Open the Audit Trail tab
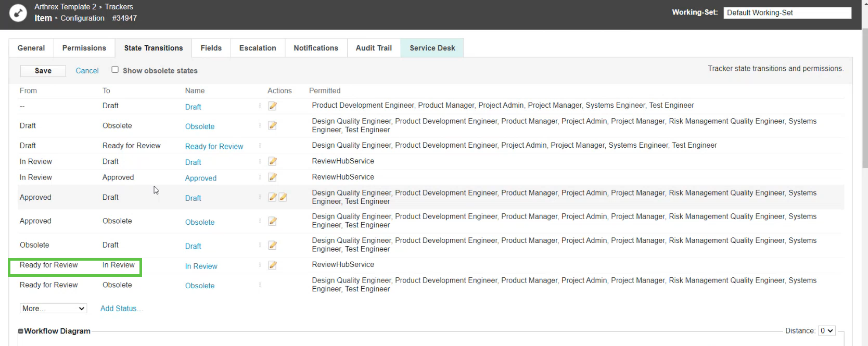The width and height of the screenshot is (868, 346). [x=374, y=48]
